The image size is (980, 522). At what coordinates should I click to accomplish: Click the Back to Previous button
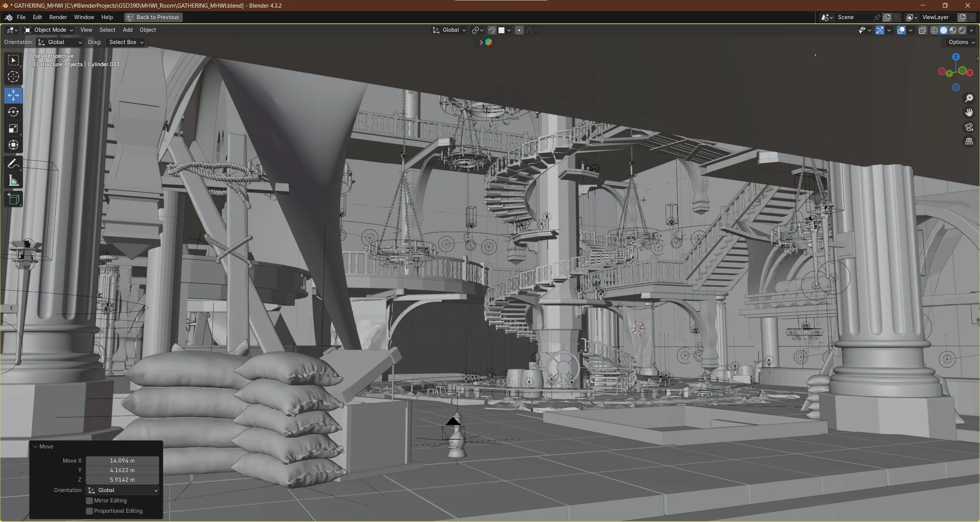[x=153, y=17]
